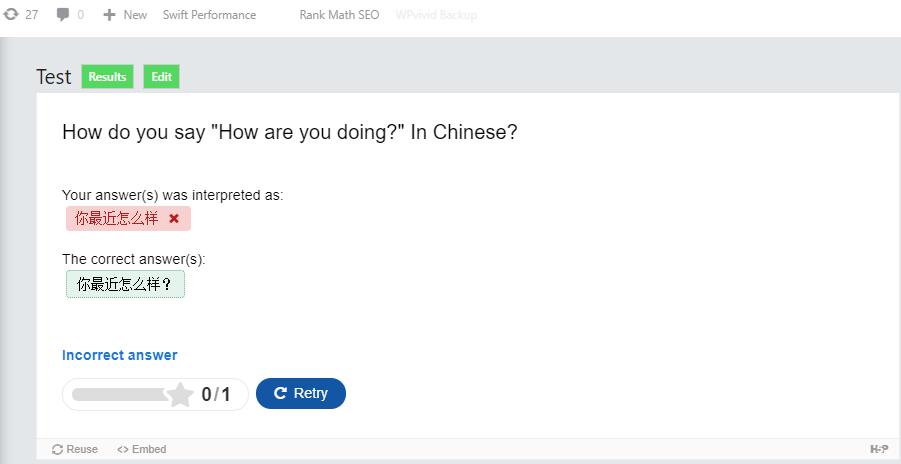Click the green Edit button
This screenshot has width=901, height=464.
pyautogui.click(x=161, y=76)
